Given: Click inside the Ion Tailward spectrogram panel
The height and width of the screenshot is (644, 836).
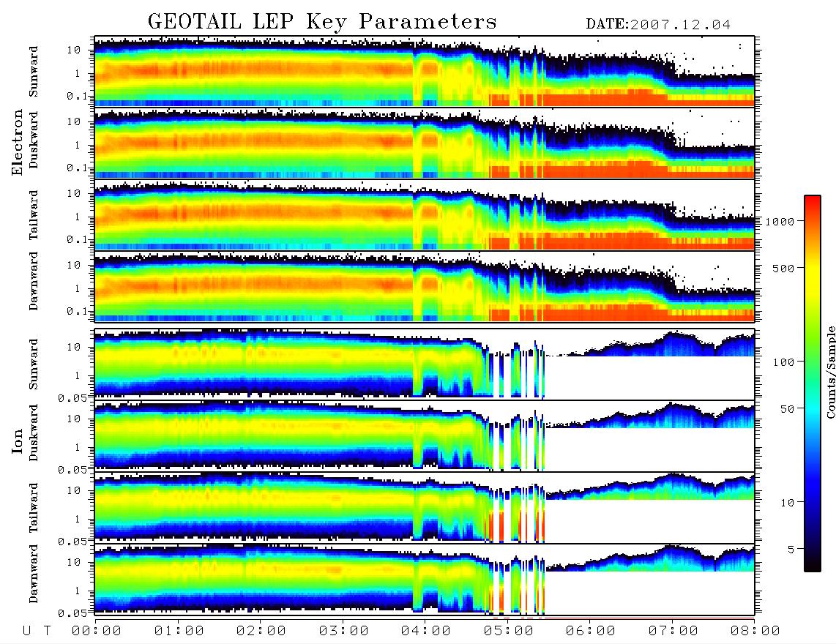Looking at the screenshot, I should click(x=425, y=508).
